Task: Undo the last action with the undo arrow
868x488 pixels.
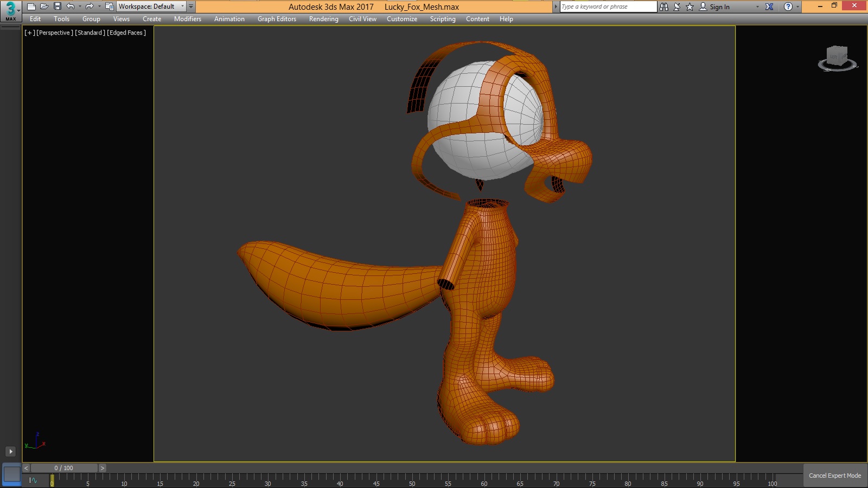Action: click(71, 7)
